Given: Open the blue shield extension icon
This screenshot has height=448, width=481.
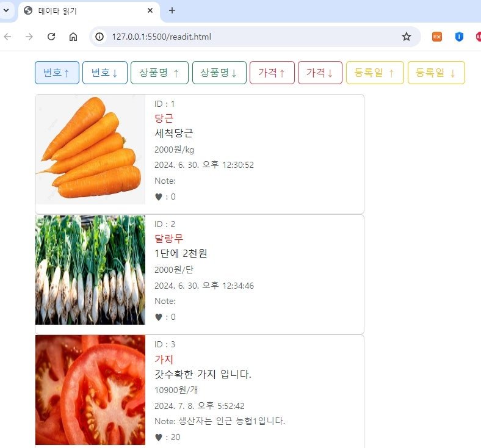Looking at the screenshot, I should pos(459,37).
